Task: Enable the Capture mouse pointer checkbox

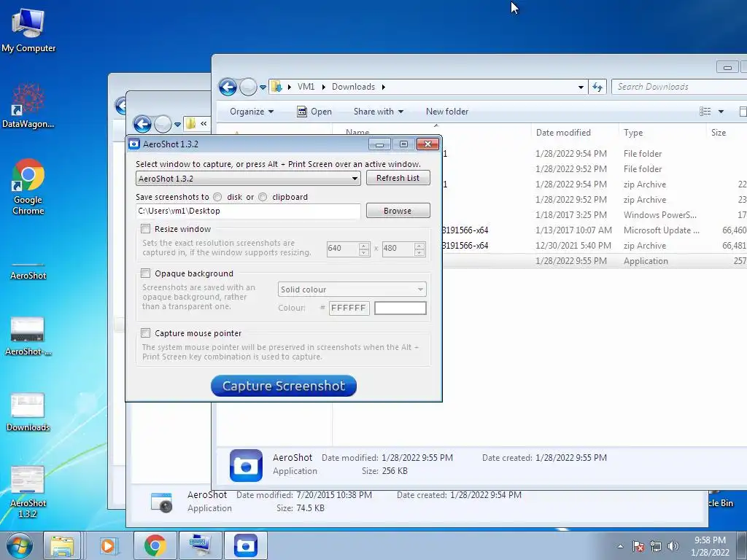Action: click(146, 332)
